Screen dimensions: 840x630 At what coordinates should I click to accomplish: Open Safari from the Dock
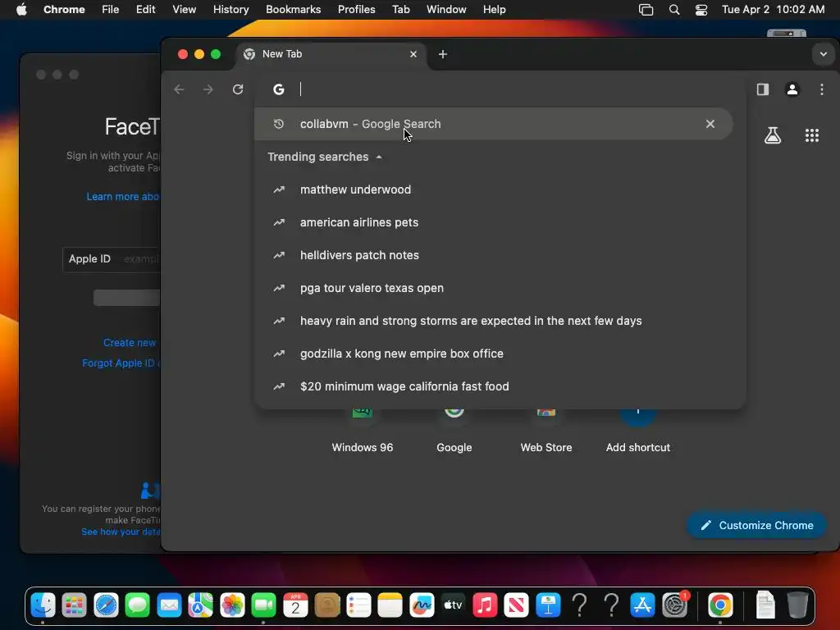[106, 605]
